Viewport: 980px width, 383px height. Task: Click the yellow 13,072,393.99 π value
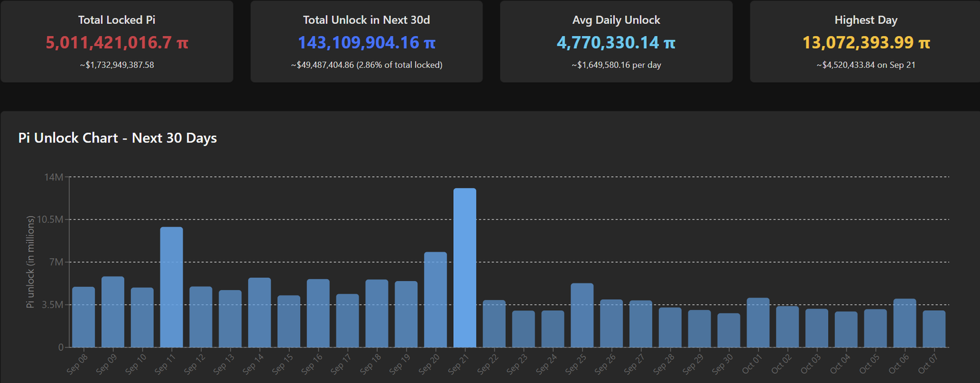[x=865, y=43]
